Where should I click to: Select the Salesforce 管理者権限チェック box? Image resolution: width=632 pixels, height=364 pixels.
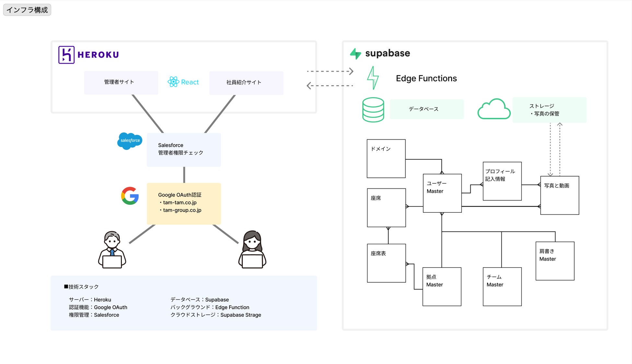(184, 150)
